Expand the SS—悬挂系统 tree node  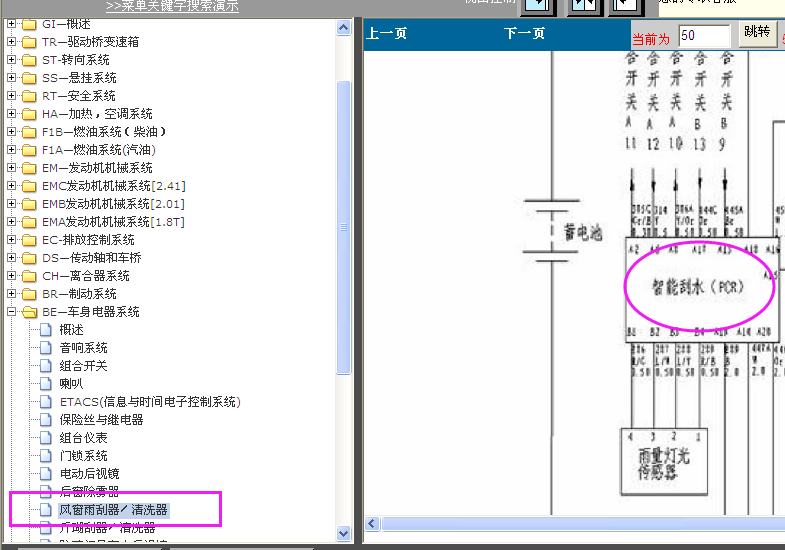coord(12,78)
